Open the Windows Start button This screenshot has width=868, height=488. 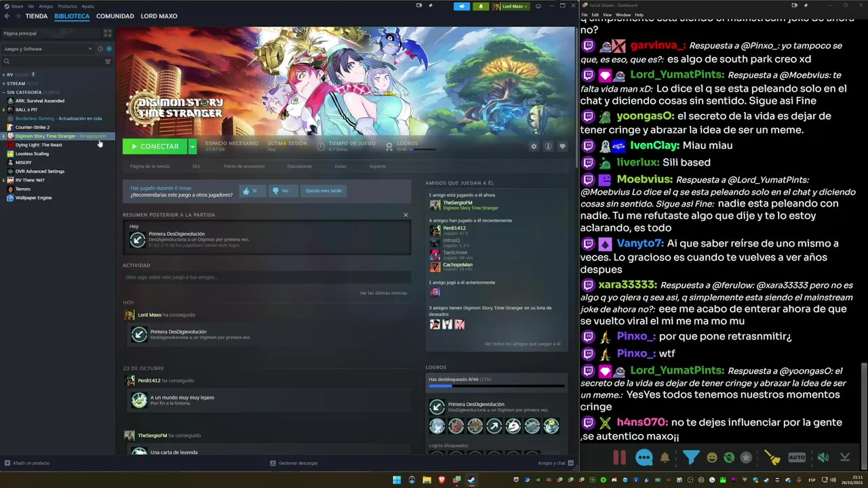tap(397, 480)
